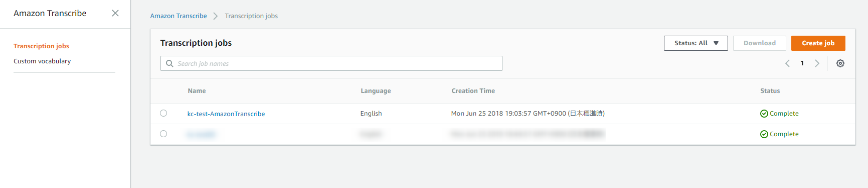Sort by Creation Time column header
The width and height of the screenshot is (868, 188).
[x=473, y=91]
